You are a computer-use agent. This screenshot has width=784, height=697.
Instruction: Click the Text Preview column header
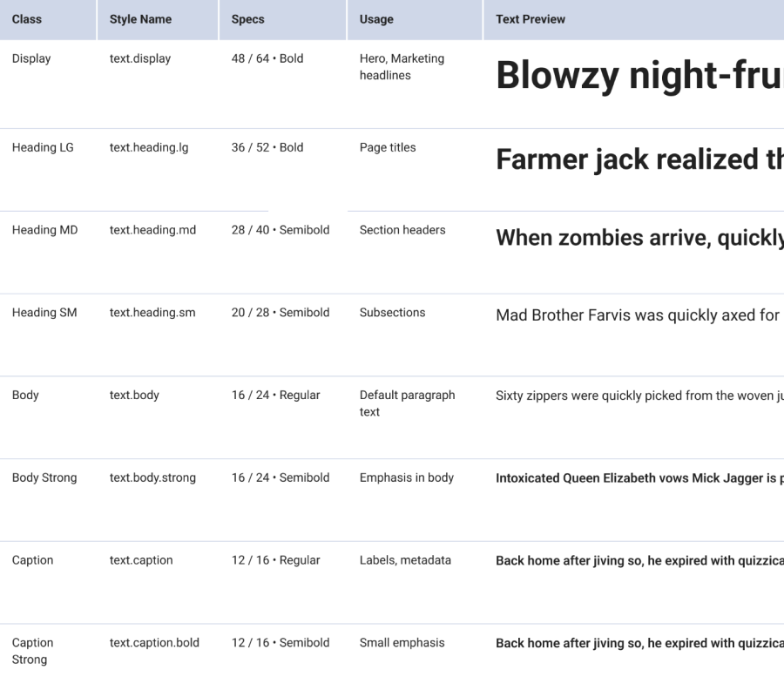[x=531, y=19]
